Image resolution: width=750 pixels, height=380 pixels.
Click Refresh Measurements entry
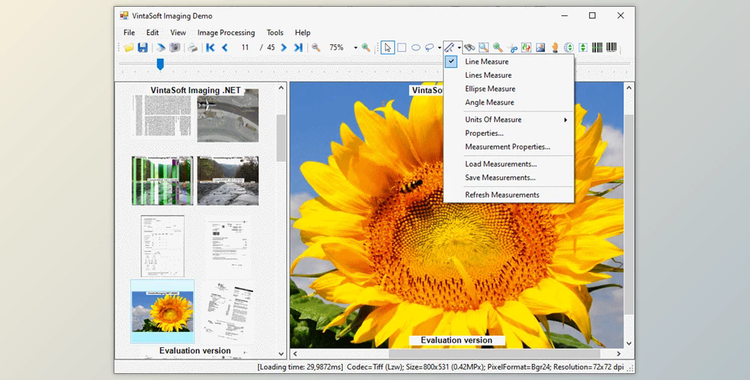point(509,195)
